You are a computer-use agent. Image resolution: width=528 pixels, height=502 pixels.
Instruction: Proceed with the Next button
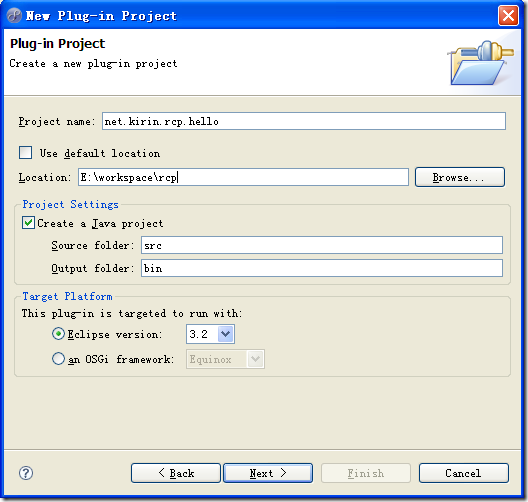point(268,473)
